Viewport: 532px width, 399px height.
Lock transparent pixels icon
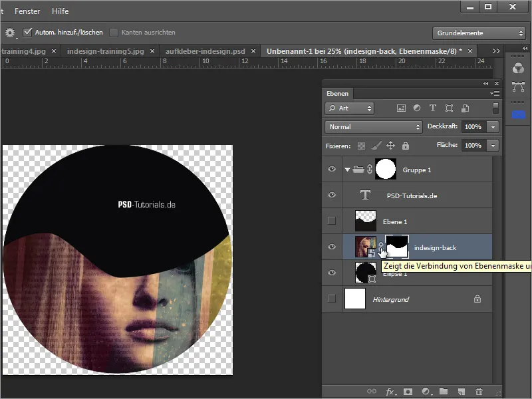[x=361, y=146]
